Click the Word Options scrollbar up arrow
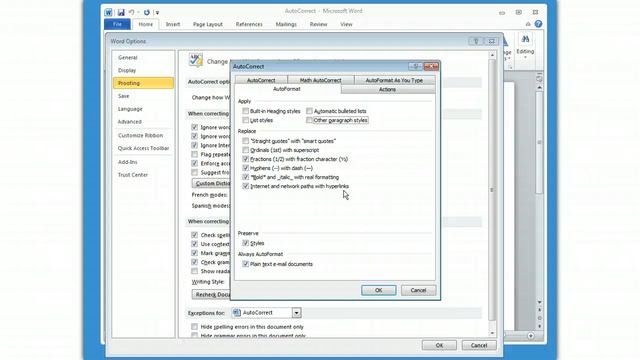The width and height of the screenshot is (640, 360). click(x=492, y=55)
